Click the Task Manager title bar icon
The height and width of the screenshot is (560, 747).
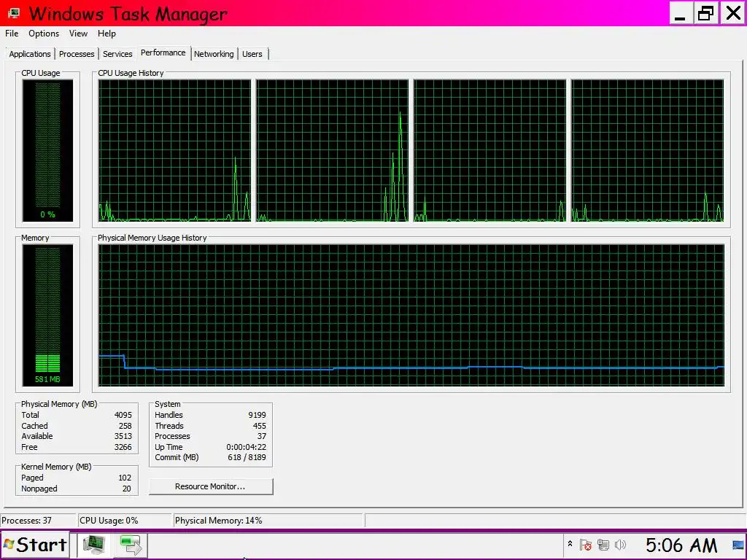[14, 13]
